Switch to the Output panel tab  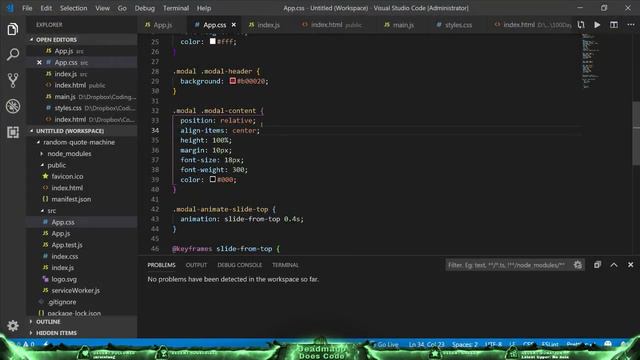click(x=196, y=265)
